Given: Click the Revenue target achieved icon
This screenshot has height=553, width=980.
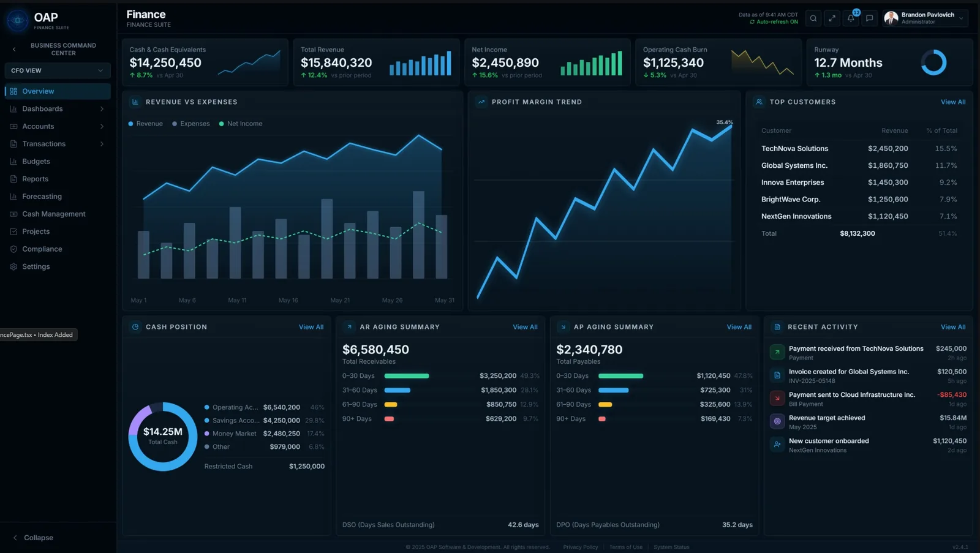Looking at the screenshot, I should coord(777,421).
